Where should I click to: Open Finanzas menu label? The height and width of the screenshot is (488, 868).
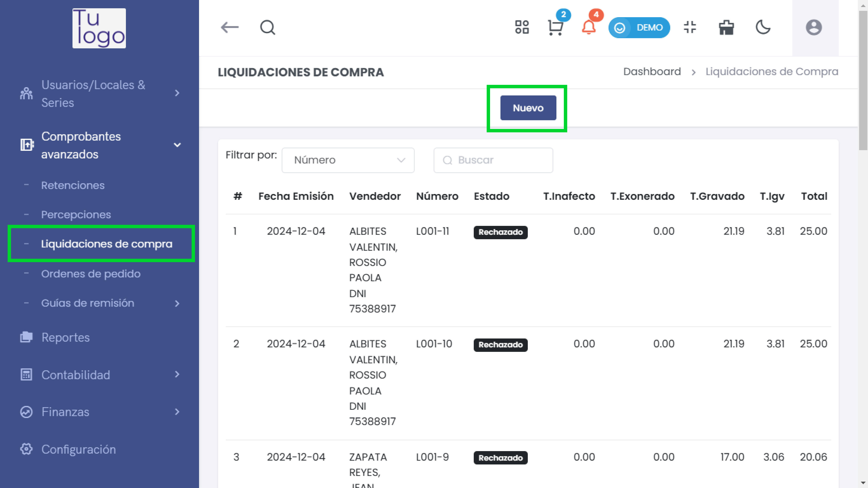pyautogui.click(x=65, y=412)
